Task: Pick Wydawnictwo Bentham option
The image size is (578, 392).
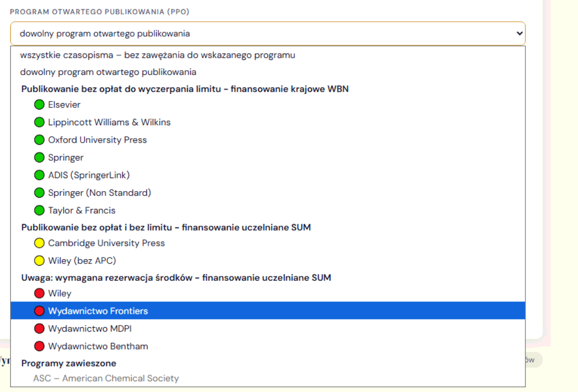Action: [x=268, y=346]
